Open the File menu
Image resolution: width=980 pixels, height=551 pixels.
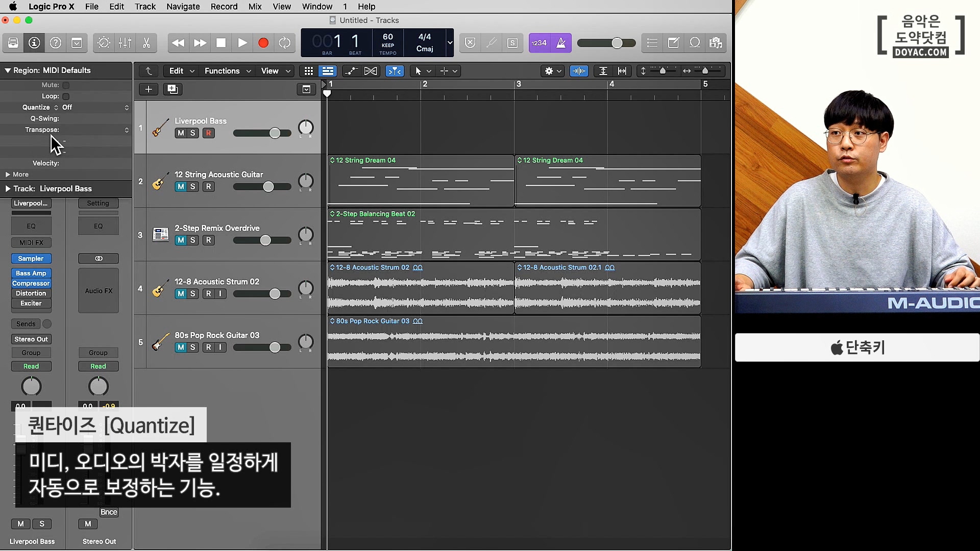pyautogui.click(x=92, y=7)
